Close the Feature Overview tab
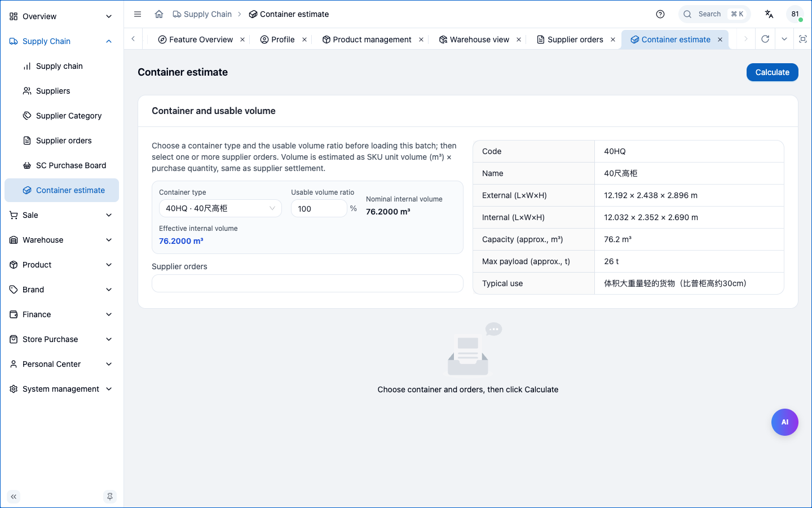The image size is (812, 508). tap(242, 40)
